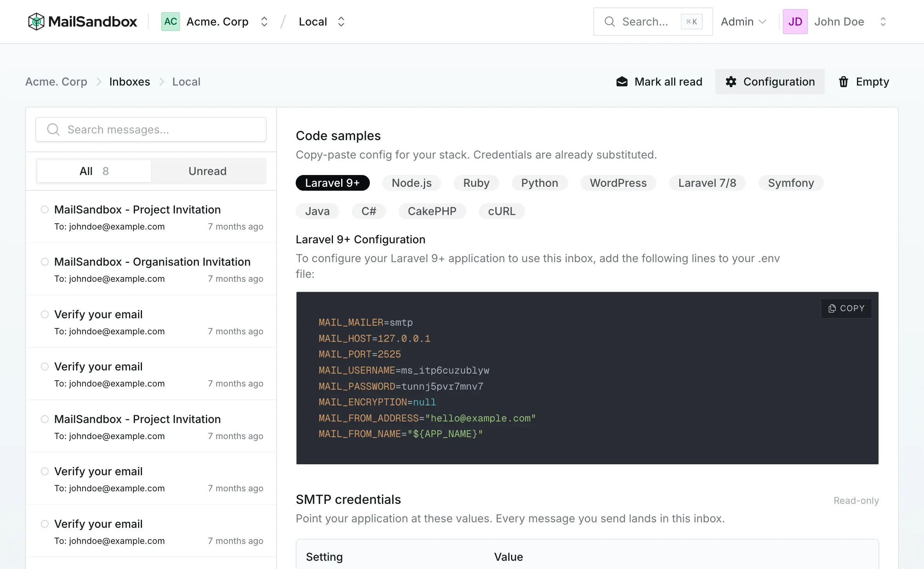Click the MAIL_PASSWORD=tunnj5pvr7mnv7 line
The width and height of the screenshot is (924, 569).
pos(401,387)
